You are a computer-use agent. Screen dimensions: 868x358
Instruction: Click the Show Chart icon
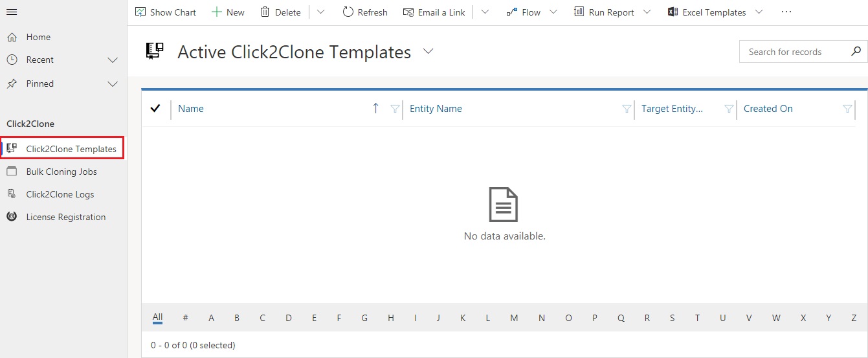click(x=140, y=12)
